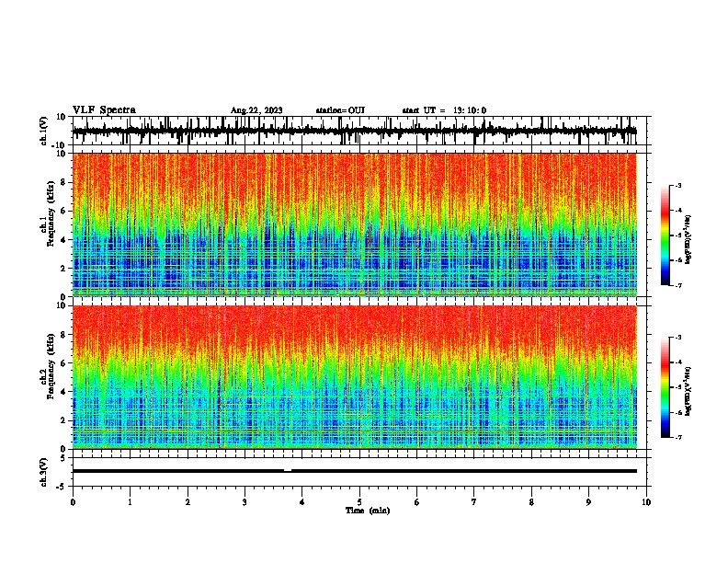728x563 pixels.
Task: Click the 'ch.3(V)' axis label
Action: [44, 472]
